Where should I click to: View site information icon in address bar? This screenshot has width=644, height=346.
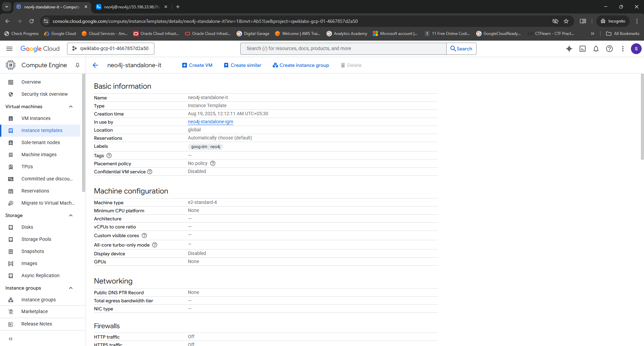46,21
